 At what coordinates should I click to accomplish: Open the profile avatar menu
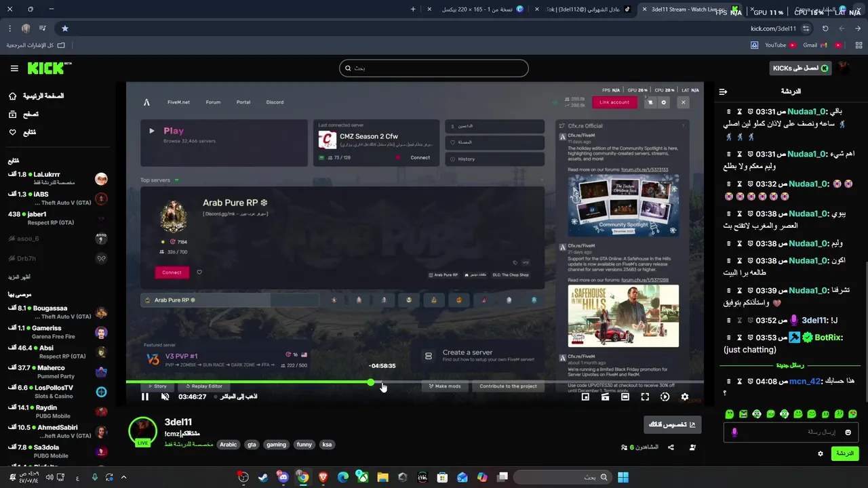click(844, 68)
